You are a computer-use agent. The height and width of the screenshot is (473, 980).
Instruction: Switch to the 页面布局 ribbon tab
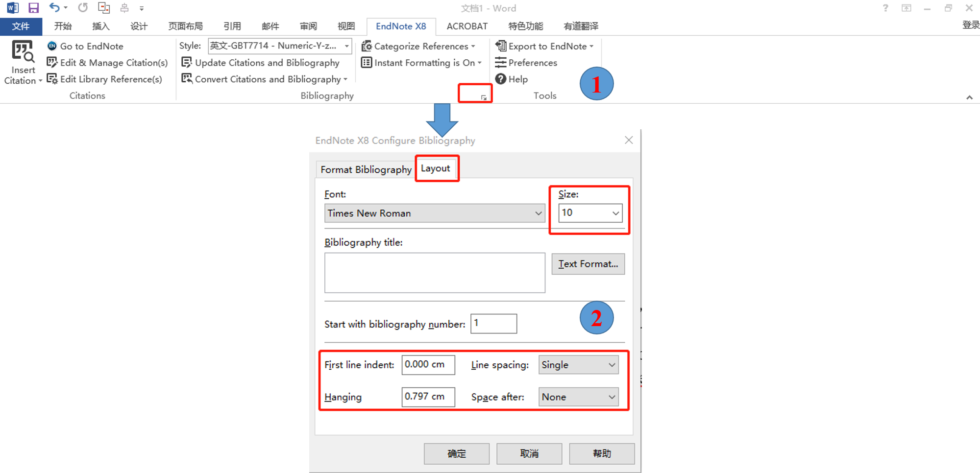click(186, 26)
